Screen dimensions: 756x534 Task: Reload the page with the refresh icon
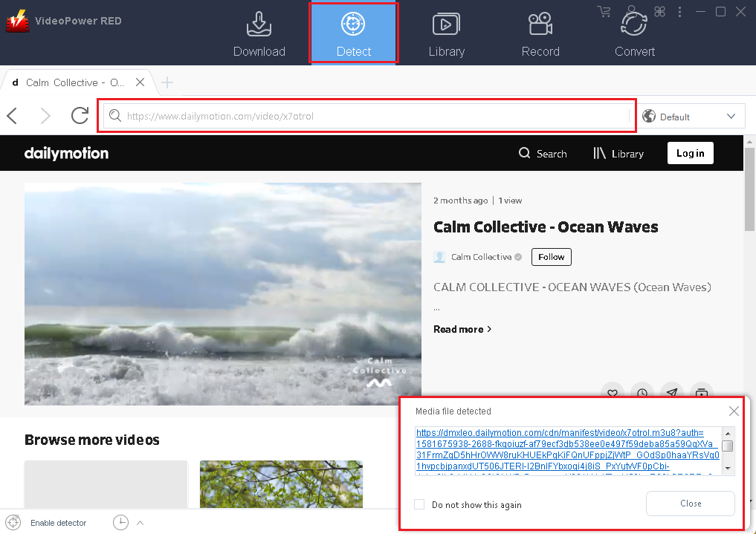(80, 116)
